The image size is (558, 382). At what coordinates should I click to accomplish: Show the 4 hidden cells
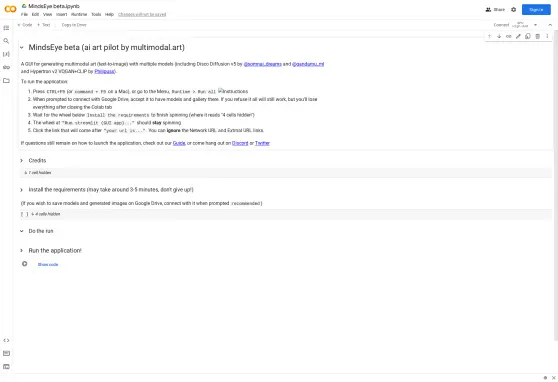coord(46,214)
